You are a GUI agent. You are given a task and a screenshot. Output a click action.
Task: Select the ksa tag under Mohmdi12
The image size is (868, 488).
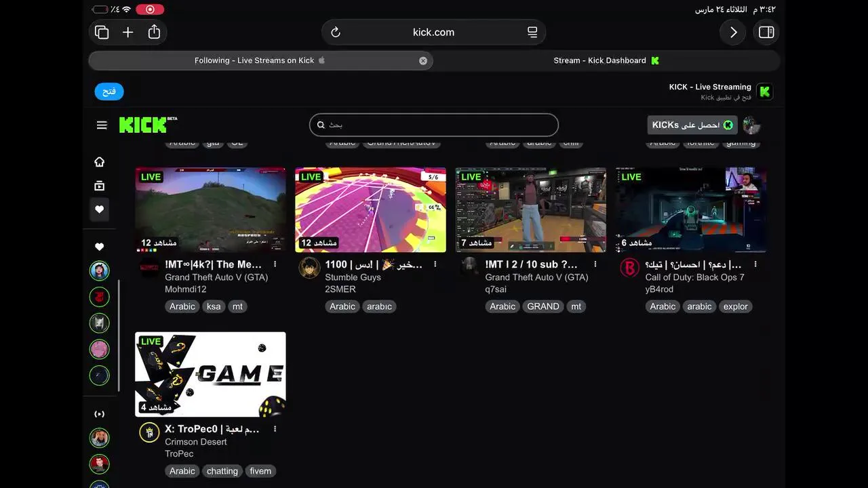[x=214, y=306]
